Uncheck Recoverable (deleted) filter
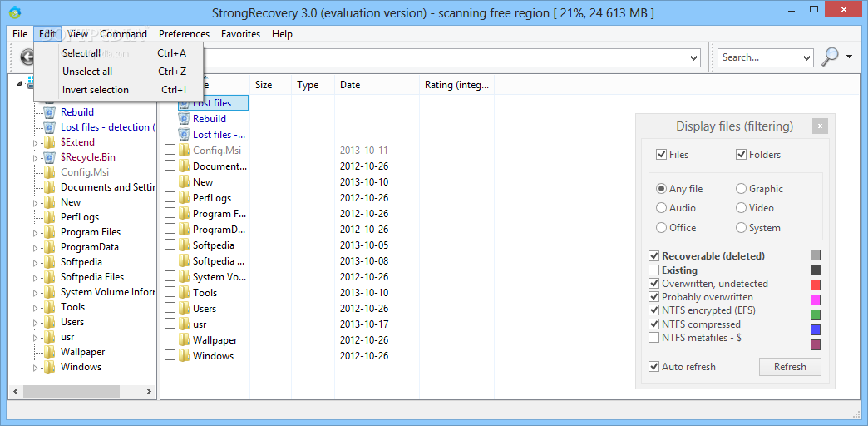The image size is (868, 426). 653,256
